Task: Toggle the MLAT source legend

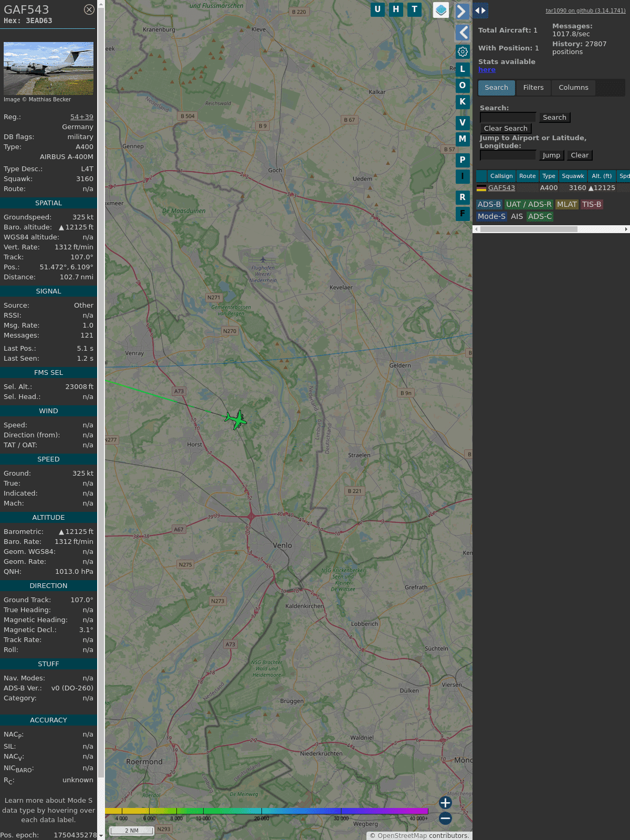Action: click(567, 205)
